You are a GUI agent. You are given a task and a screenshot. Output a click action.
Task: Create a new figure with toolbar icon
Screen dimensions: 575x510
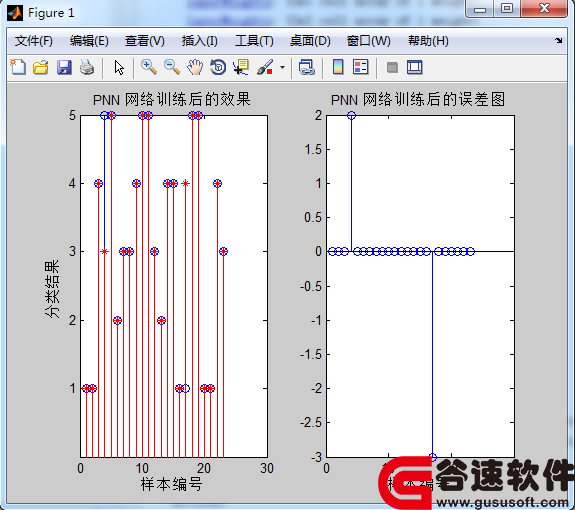(18, 67)
